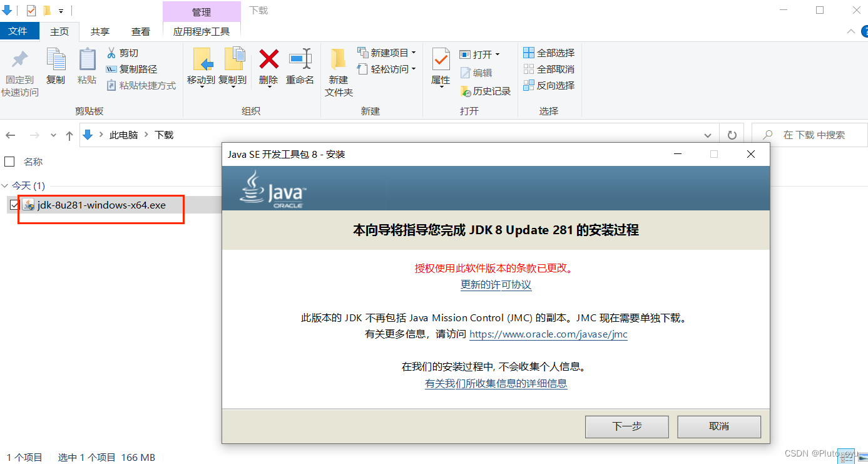
Task: Switch to large icons view in status bar
Action: 862,456
